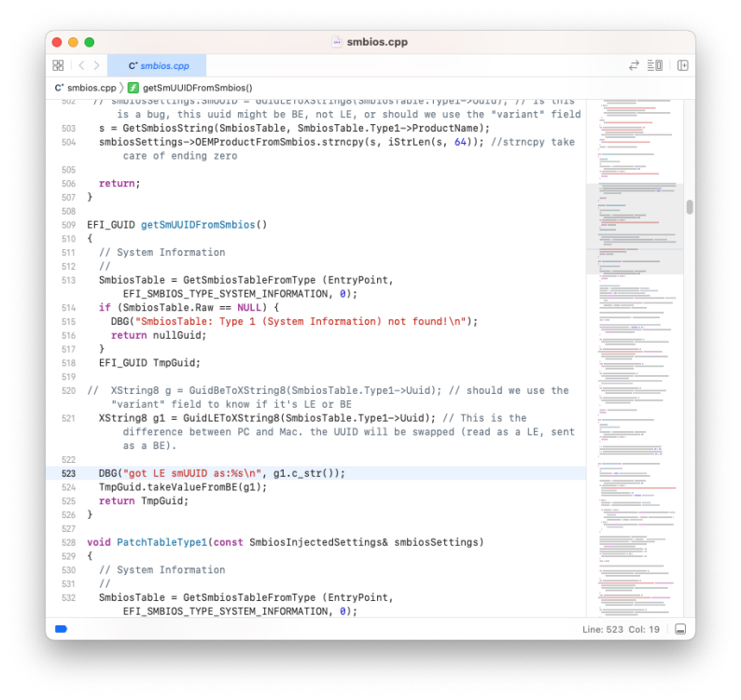Viewport: 741px width, 700px height.
Task: Click the minimap highlighted viewport region
Action: point(635,229)
